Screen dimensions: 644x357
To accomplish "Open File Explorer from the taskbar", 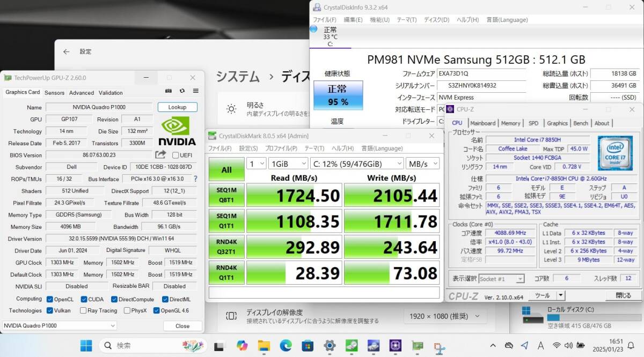I will tap(264, 345).
